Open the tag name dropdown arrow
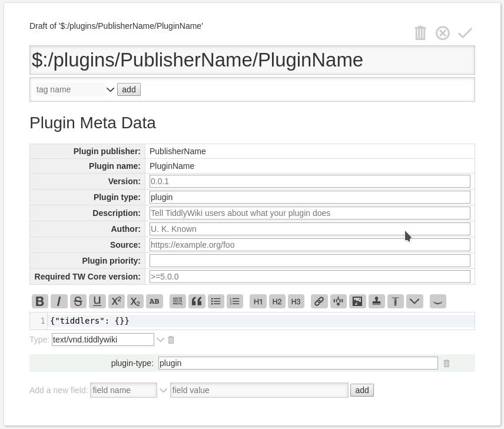504x429 pixels. tap(110, 89)
